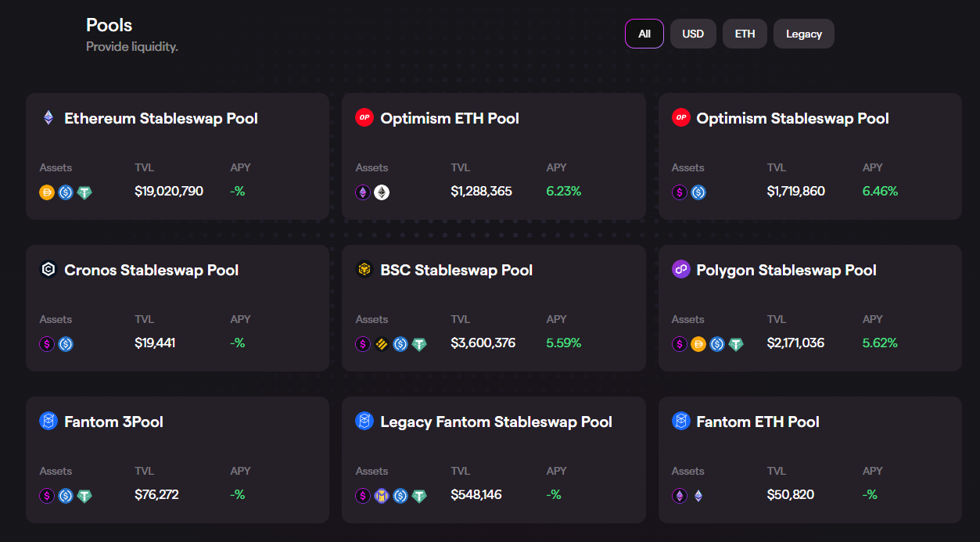Open the Cronos Stableswap Pool title
980x542 pixels.
point(152,271)
